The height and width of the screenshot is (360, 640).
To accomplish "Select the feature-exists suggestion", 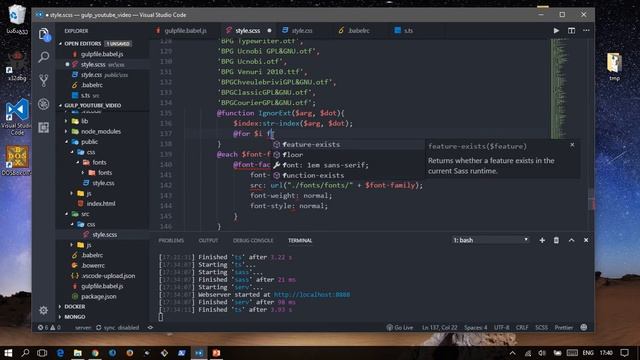I will (348, 144).
